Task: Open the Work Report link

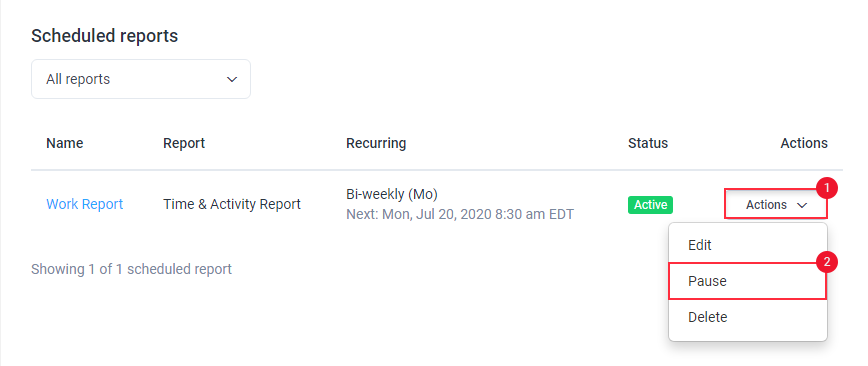Action: [85, 204]
